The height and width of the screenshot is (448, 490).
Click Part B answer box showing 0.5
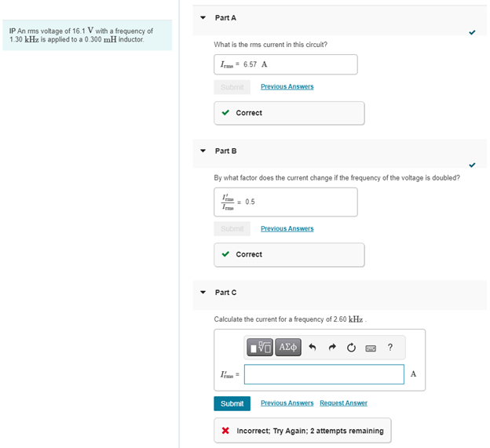pyautogui.click(x=286, y=202)
